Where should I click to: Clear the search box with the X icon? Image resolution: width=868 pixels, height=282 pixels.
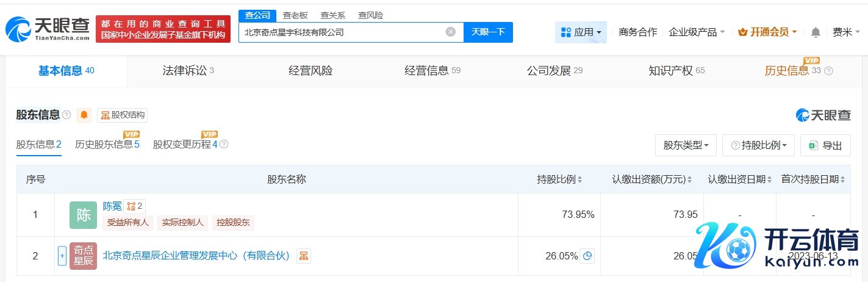click(450, 32)
